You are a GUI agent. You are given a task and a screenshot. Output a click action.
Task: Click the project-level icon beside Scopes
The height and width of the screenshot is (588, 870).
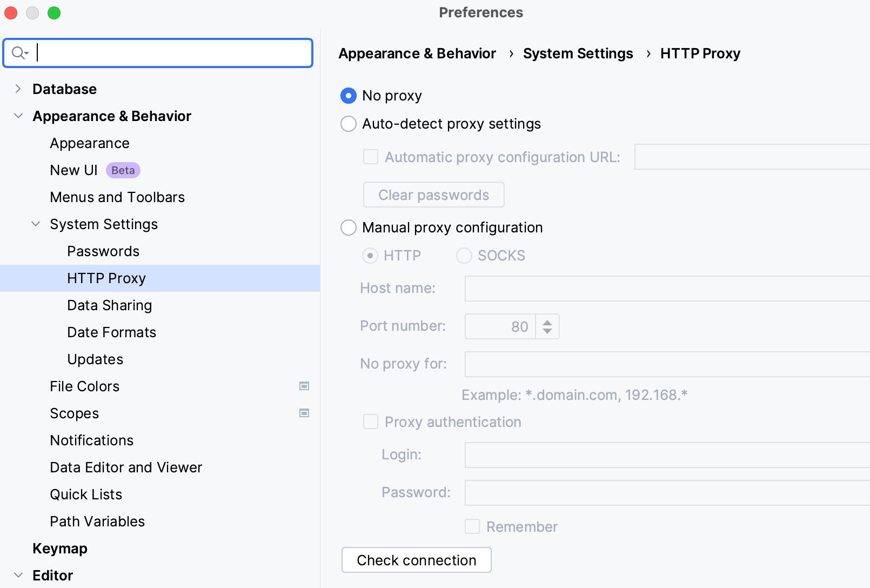pyautogui.click(x=304, y=413)
